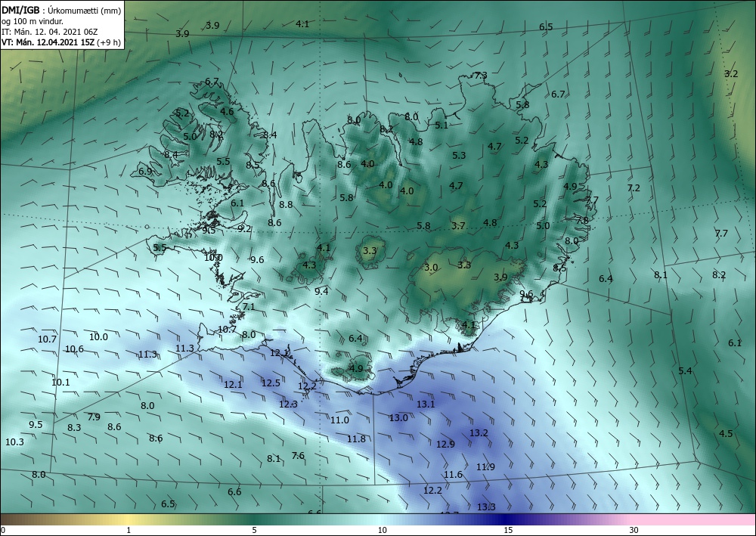Click the color scale label '15'

(508, 530)
